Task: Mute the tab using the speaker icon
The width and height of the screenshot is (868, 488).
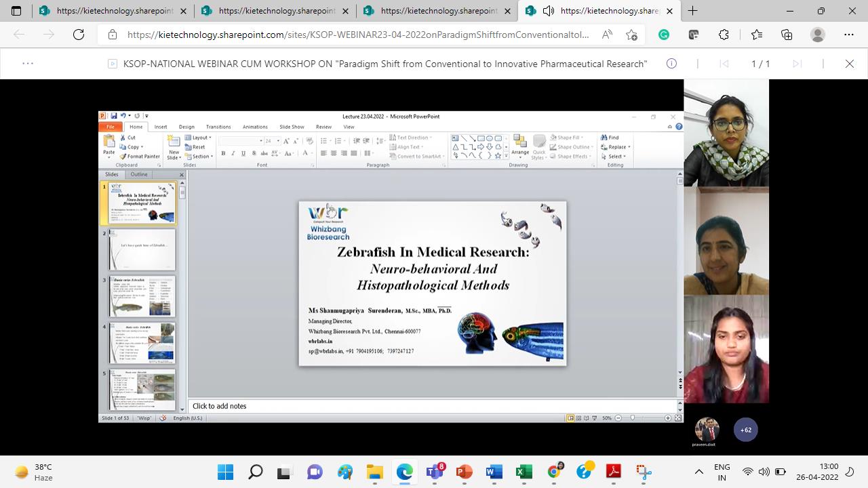Action: tap(549, 11)
